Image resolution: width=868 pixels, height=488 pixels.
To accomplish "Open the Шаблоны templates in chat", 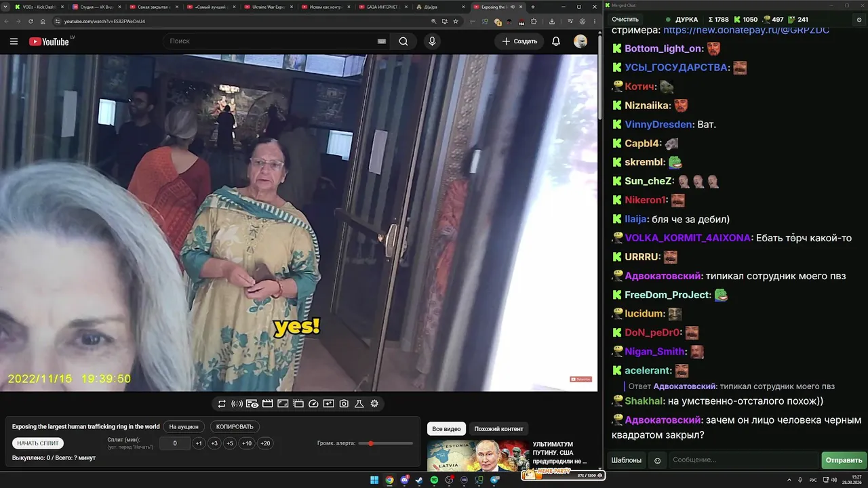I will click(x=627, y=461).
